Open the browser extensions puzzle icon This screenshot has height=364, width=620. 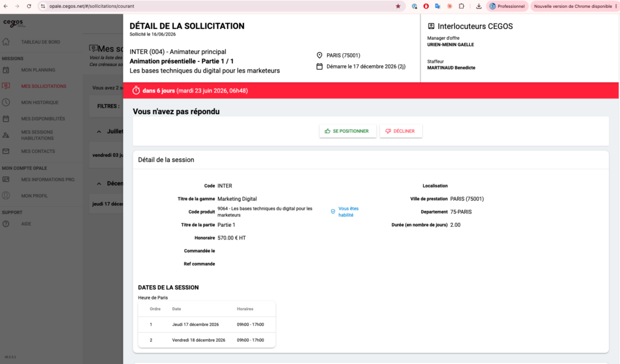(x=461, y=6)
